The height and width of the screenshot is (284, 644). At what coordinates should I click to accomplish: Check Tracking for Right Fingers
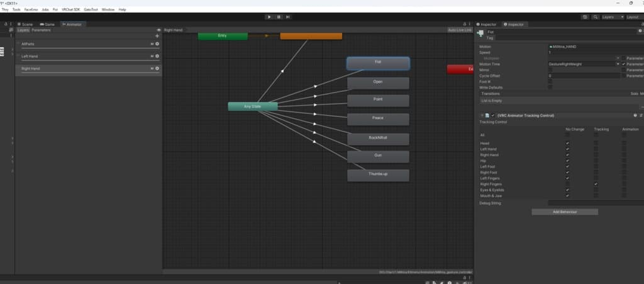(x=596, y=184)
